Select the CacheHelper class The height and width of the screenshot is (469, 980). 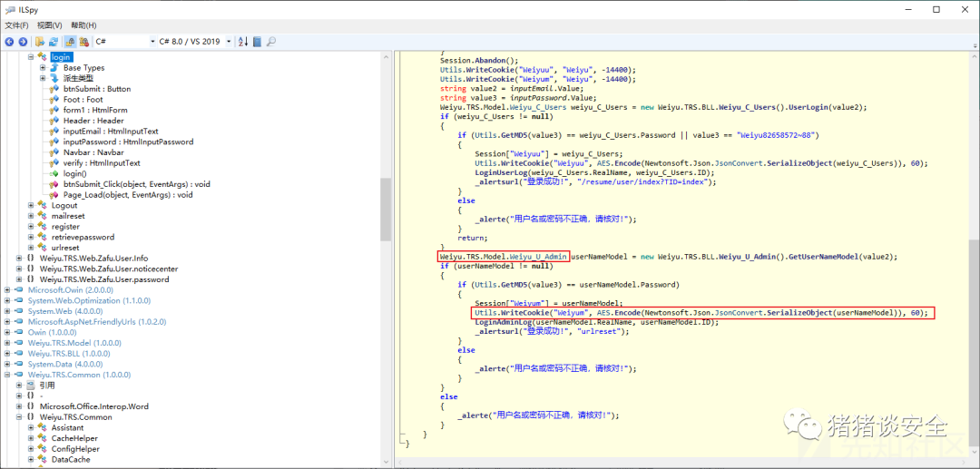tap(74, 438)
